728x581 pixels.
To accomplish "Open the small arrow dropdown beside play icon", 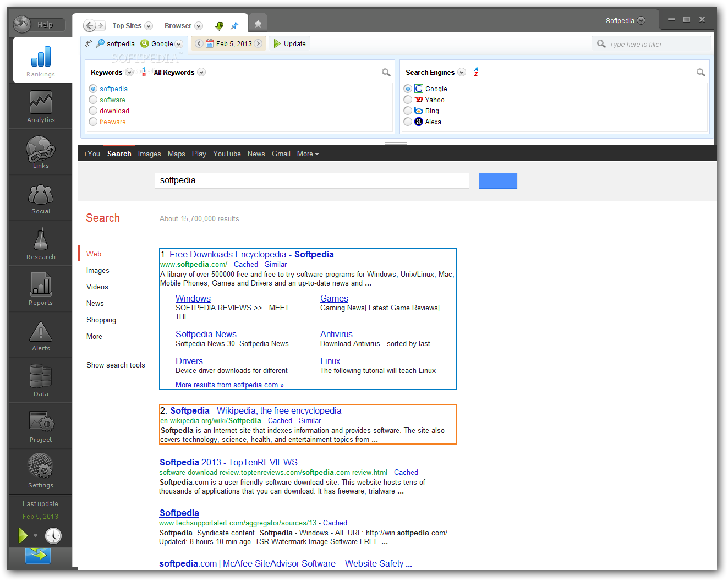I will click(x=35, y=535).
